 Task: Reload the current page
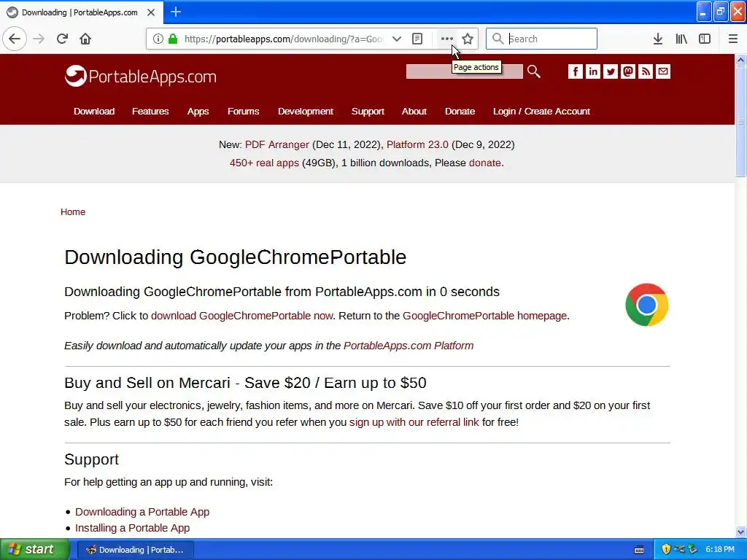tap(62, 39)
